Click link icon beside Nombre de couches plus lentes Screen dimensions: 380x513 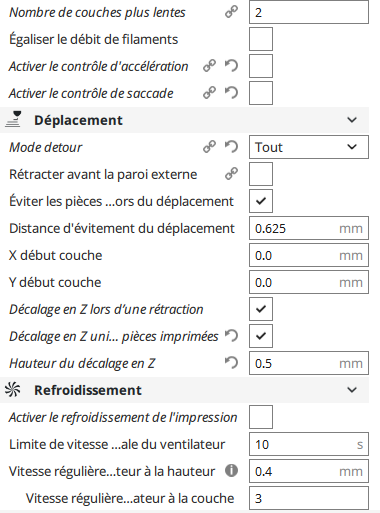[231, 12]
